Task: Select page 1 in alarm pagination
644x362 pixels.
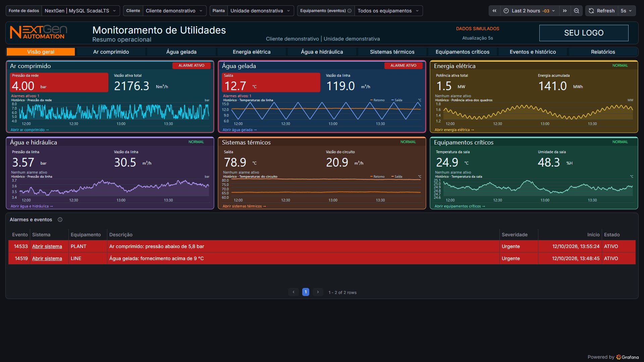Action: (306, 292)
